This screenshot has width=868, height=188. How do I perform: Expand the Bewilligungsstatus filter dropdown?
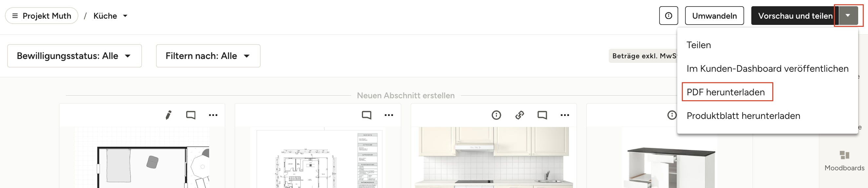point(74,56)
